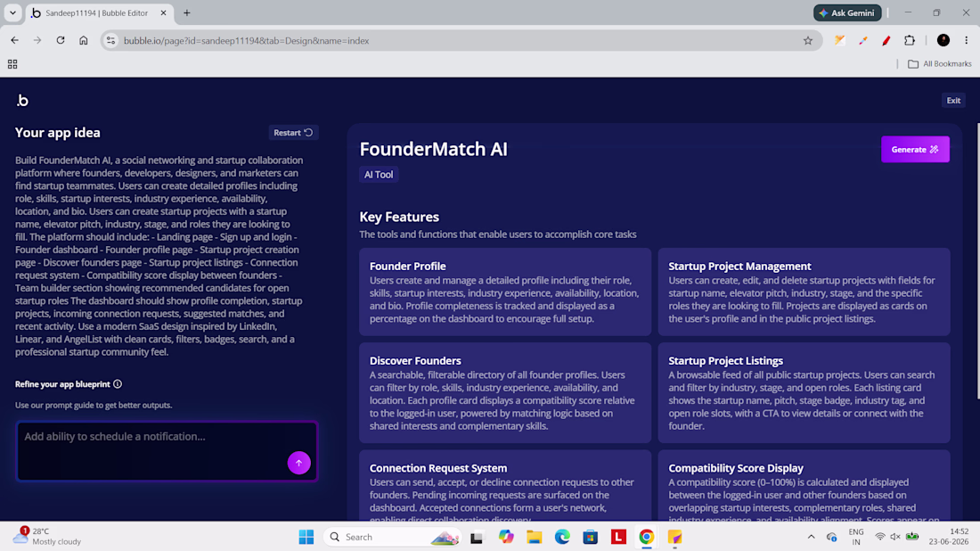Bookmark this page with the star icon
980x551 pixels.
coord(808,41)
